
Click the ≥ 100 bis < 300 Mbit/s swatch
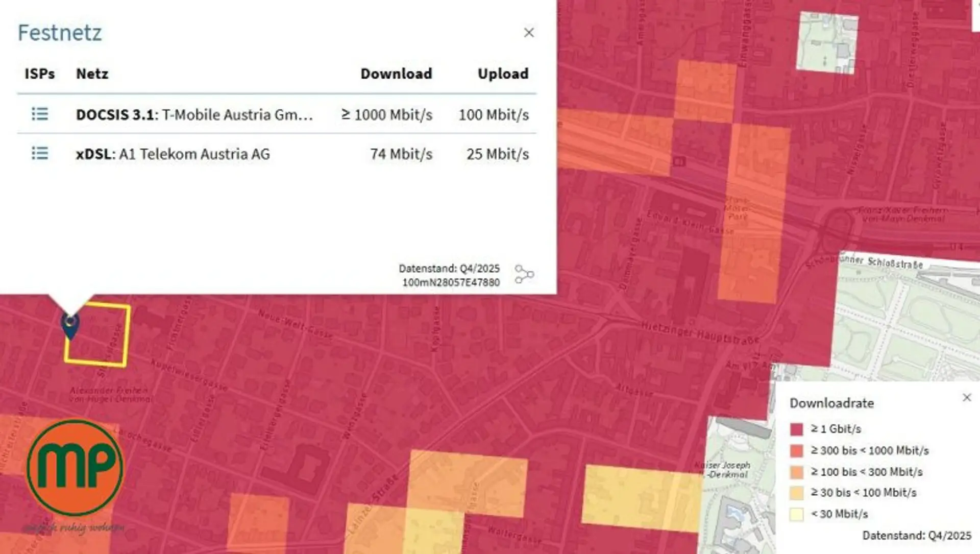pyautogui.click(x=797, y=472)
